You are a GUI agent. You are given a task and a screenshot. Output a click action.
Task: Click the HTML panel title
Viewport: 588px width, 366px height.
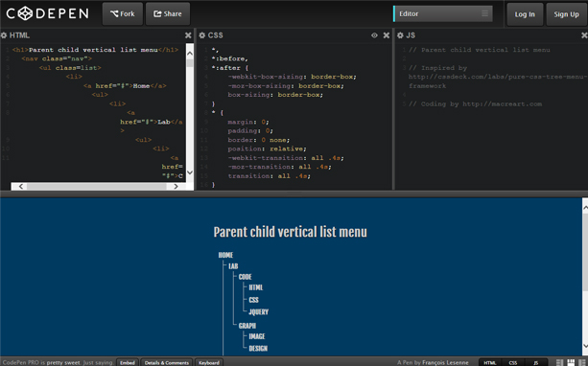click(19, 35)
